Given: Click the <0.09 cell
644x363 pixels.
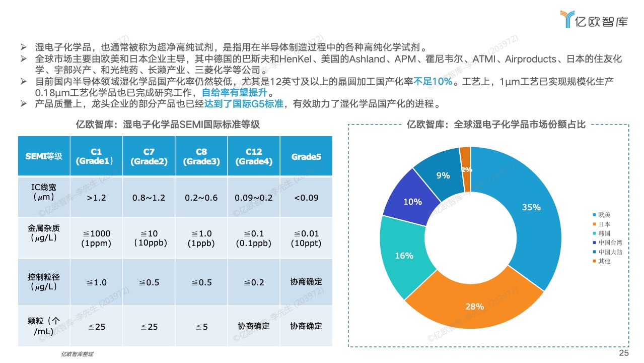Looking at the screenshot, I should pos(306,197).
